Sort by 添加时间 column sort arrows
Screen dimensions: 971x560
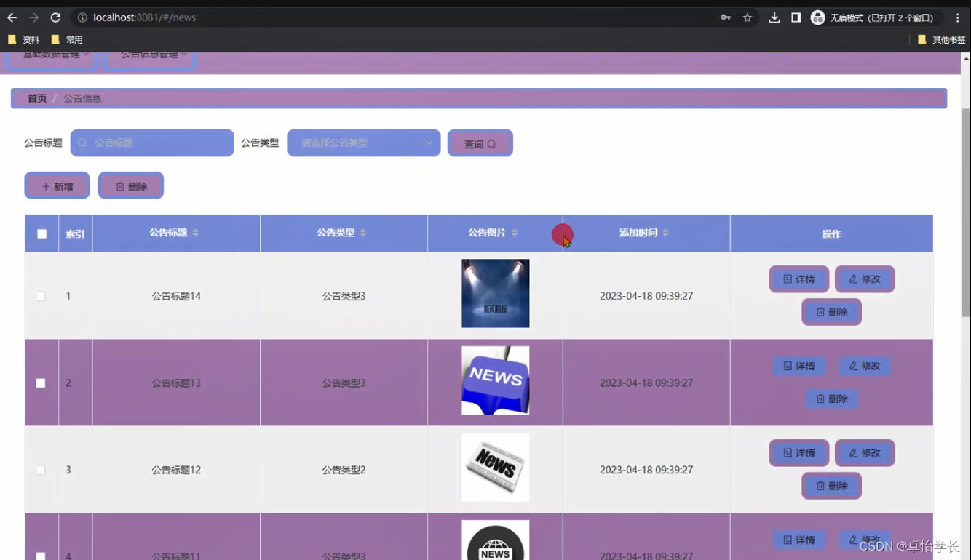tap(665, 233)
